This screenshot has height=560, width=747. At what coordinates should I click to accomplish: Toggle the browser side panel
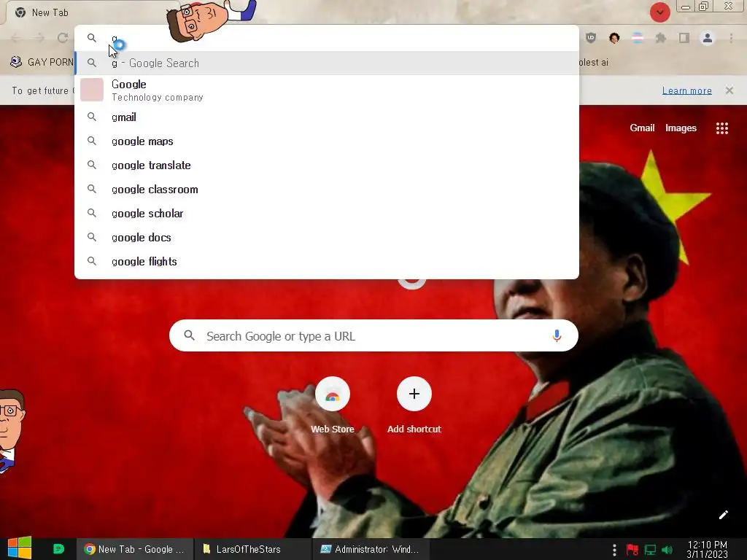684,38
